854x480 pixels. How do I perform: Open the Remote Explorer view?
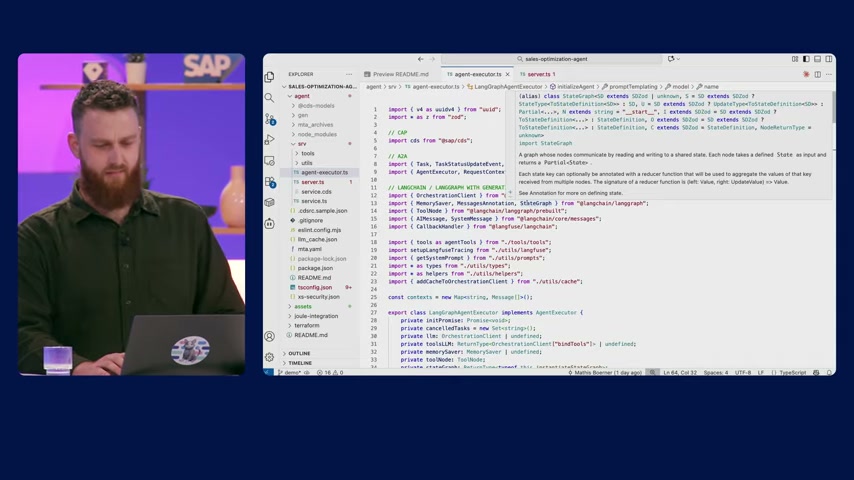tap(270, 161)
